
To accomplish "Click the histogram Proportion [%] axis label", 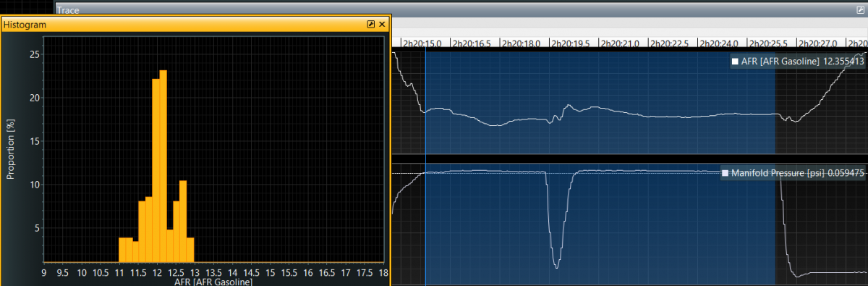I will point(11,151).
